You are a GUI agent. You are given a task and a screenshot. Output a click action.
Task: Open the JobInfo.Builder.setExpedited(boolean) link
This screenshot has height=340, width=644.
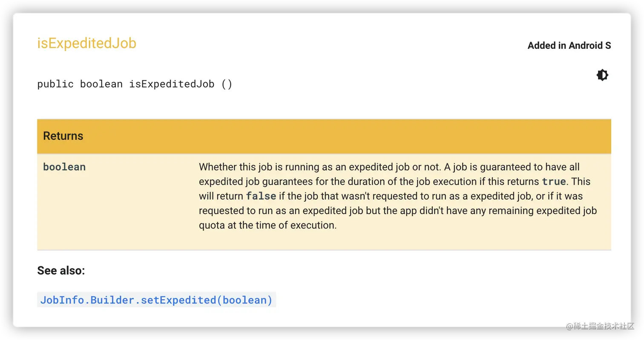tap(156, 300)
